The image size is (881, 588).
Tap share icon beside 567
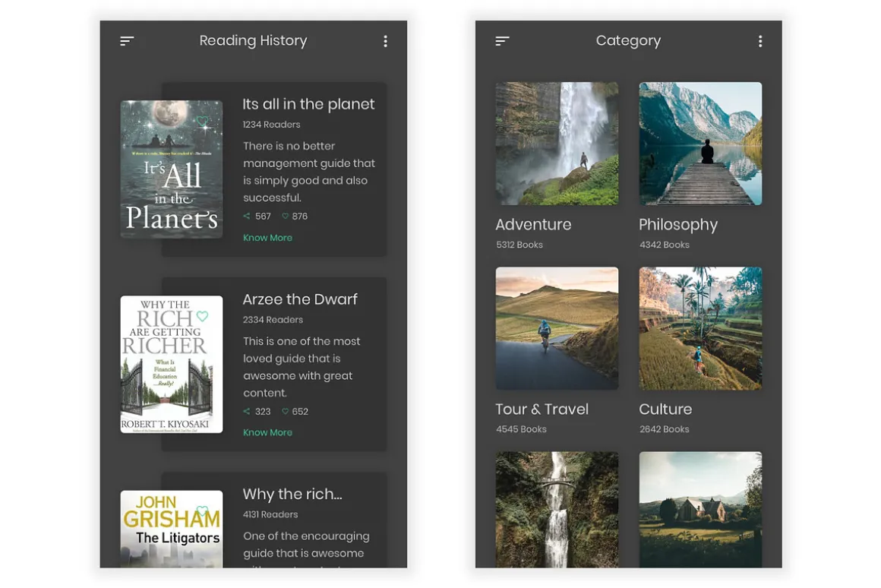pos(246,216)
